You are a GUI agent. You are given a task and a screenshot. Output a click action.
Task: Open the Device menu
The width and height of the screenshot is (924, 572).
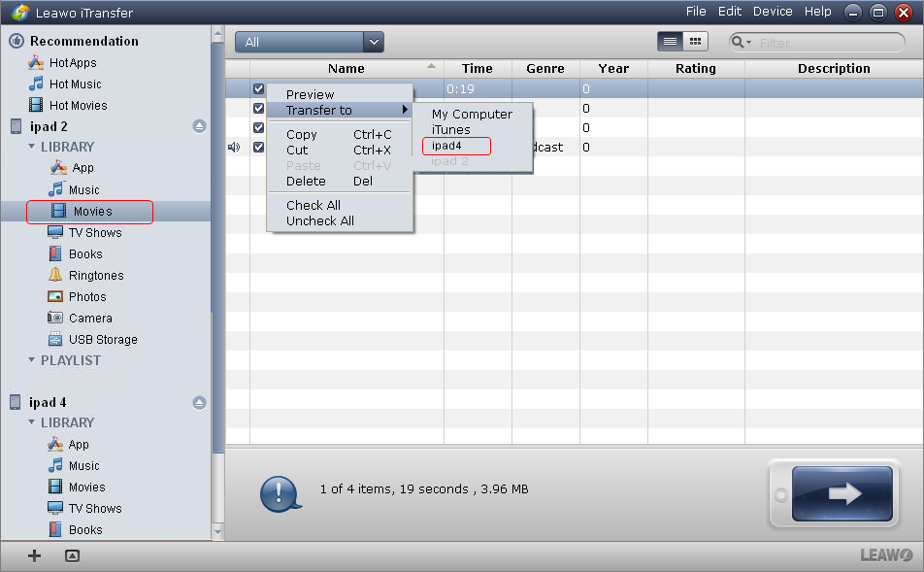coord(773,12)
